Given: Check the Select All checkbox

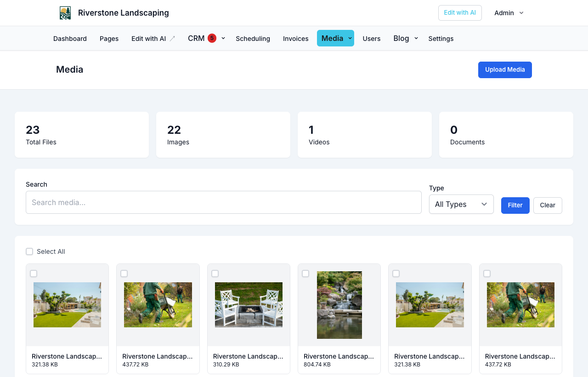Looking at the screenshot, I should (29, 251).
